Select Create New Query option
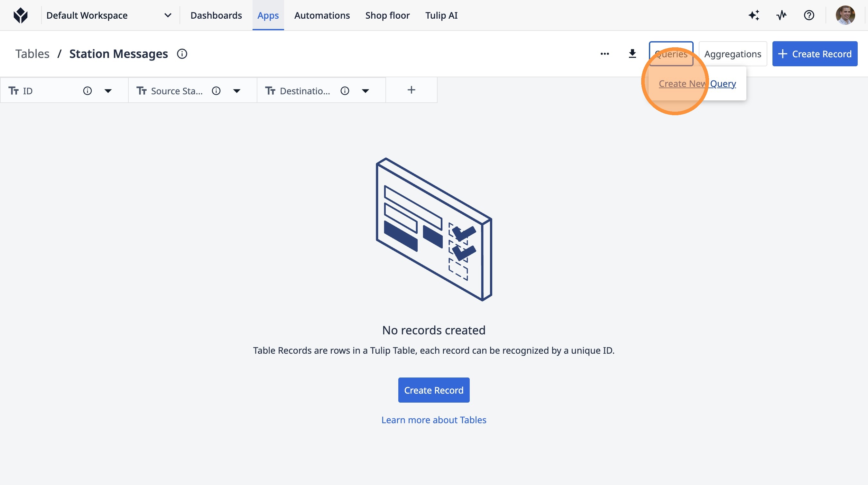The height and width of the screenshot is (485, 868). tap(697, 84)
